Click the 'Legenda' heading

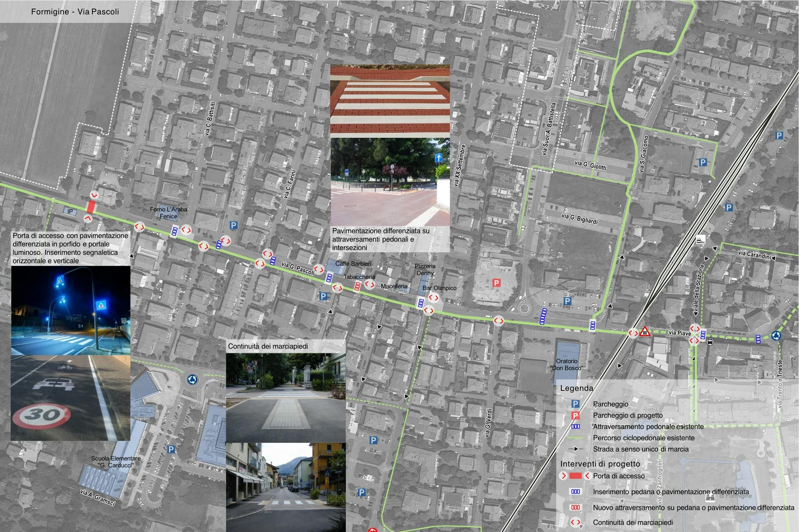577,388
